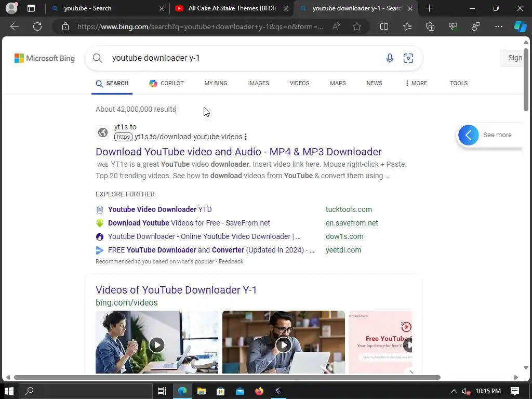Open Settings and more ellipsis menu

click(x=499, y=26)
